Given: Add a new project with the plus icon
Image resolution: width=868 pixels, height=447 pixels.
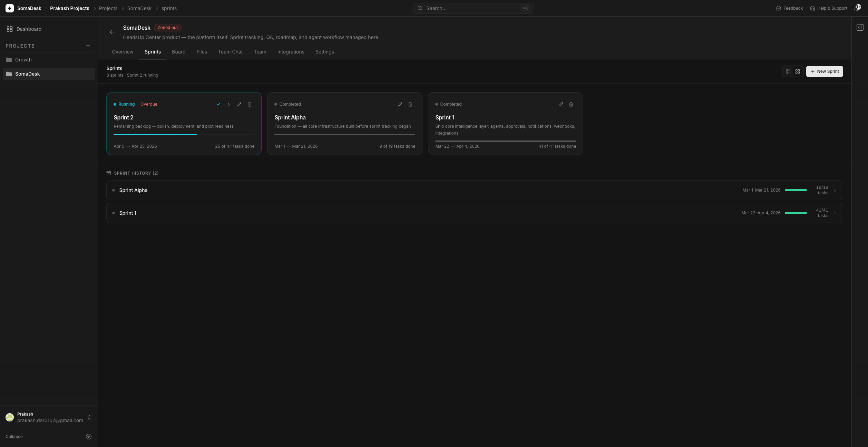Looking at the screenshot, I should click(88, 46).
